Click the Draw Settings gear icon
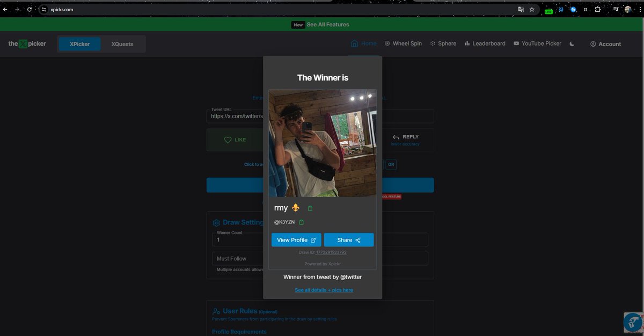Viewport: 644px width, 336px height. pos(216,223)
